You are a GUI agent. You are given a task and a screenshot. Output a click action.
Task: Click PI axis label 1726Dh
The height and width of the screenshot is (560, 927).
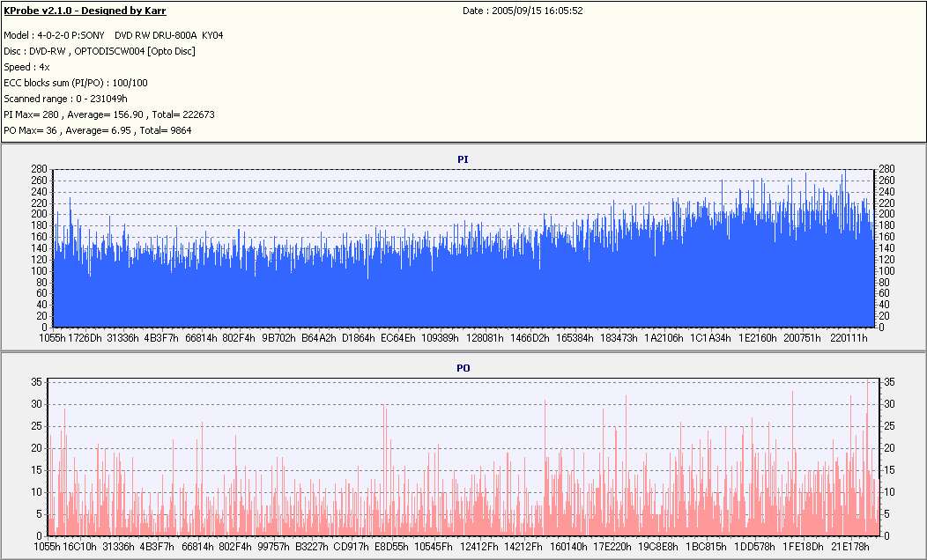click(85, 338)
